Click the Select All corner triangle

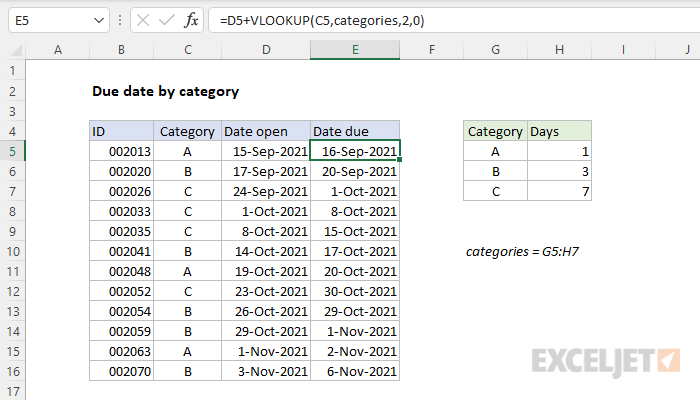pyautogui.click(x=16, y=50)
